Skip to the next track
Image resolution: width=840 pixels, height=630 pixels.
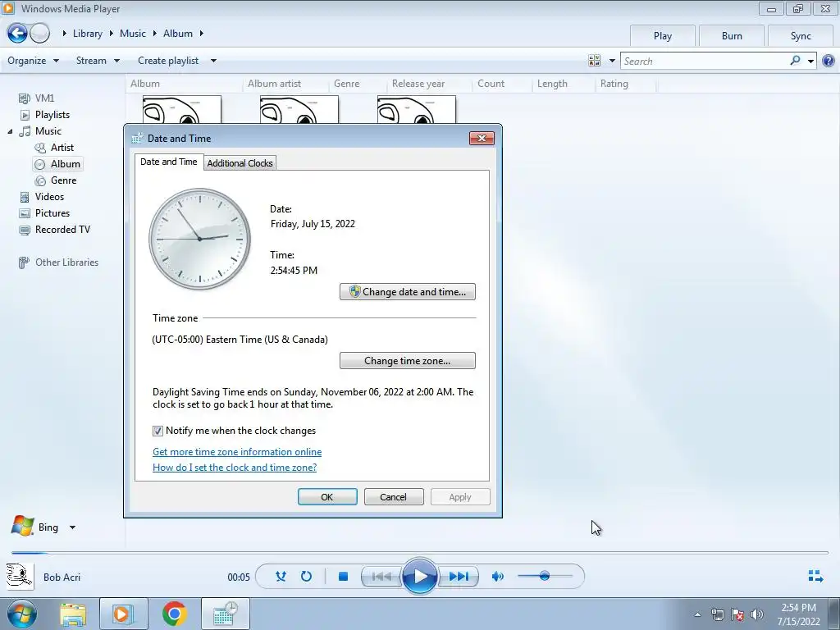click(x=459, y=577)
